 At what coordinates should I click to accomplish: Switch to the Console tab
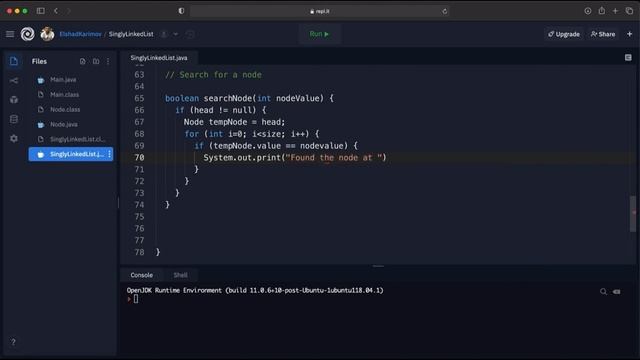click(x=142, y=275)
